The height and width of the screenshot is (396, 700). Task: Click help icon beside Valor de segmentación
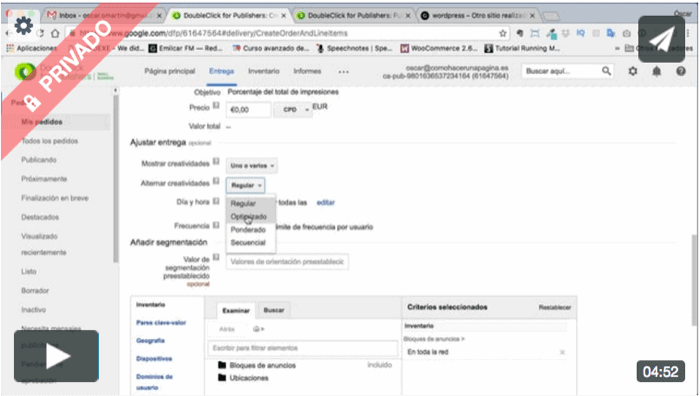[216, 257]
